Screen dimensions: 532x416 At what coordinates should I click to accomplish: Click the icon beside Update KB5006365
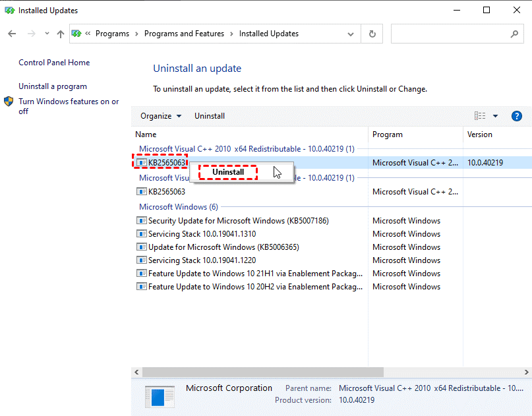pos(142,247)
